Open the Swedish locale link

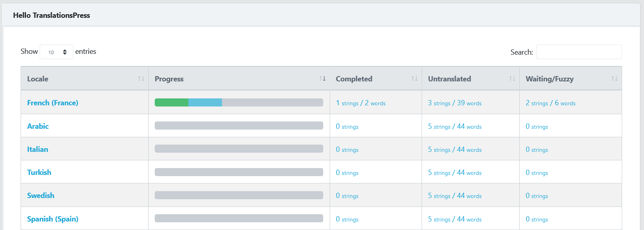[41, 196]
